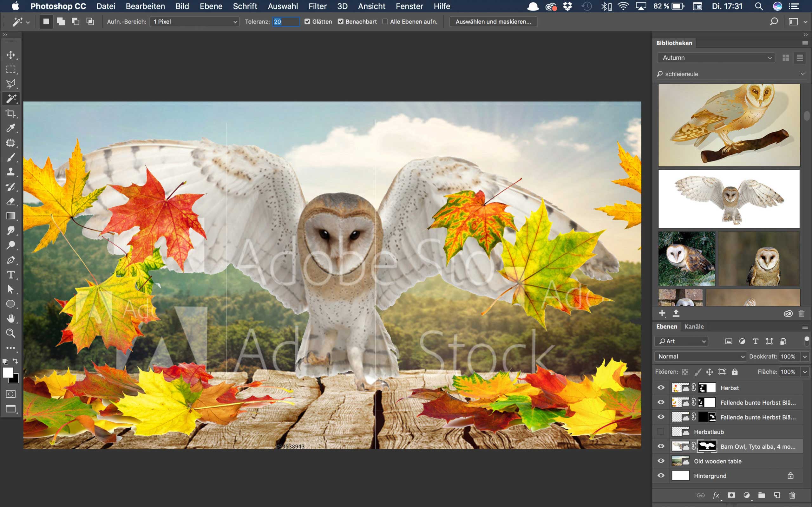This screenshot has width=812, height=507.
Task: Open the Filter menu
Action: point(317,6)
